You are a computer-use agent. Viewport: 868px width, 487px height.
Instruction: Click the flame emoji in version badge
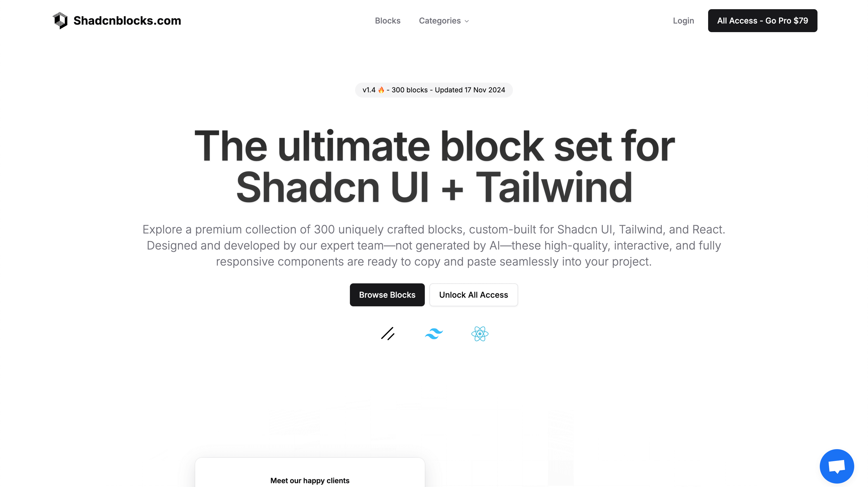tap(380, 89)
